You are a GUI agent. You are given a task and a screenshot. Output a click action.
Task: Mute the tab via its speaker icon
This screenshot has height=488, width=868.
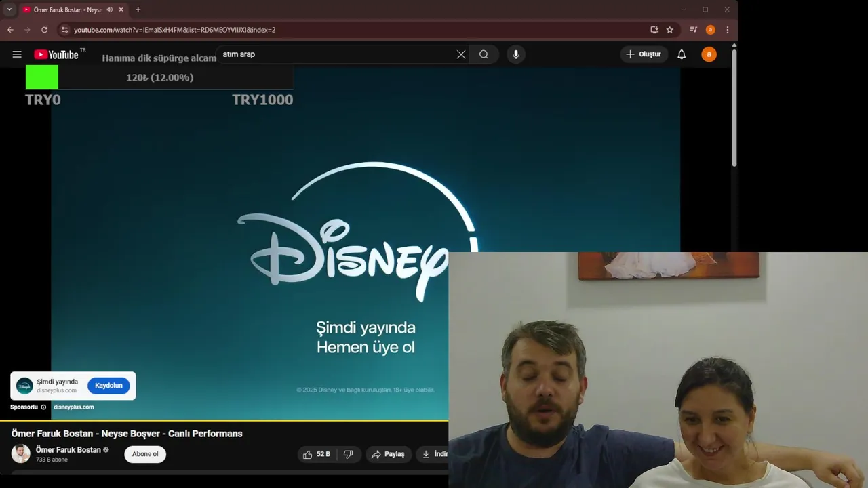point(110,9)
